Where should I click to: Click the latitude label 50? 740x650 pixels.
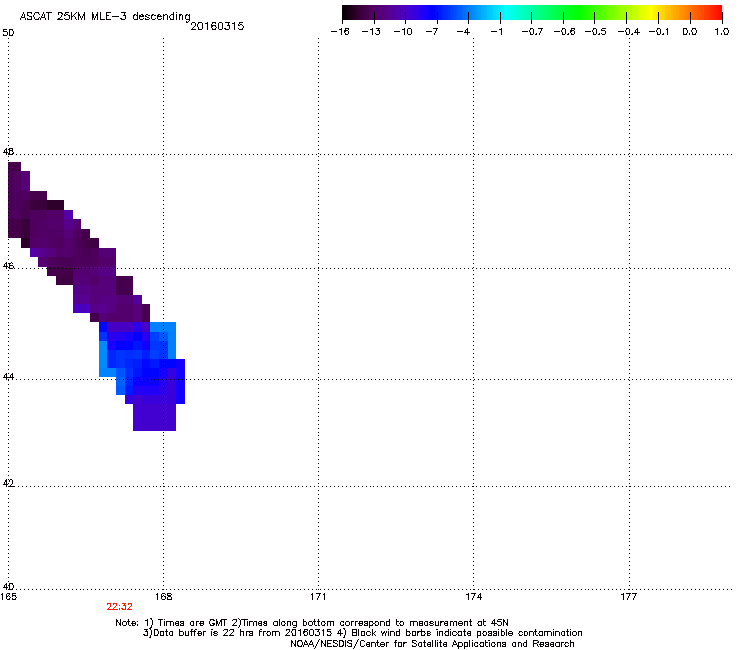(8, 33)
